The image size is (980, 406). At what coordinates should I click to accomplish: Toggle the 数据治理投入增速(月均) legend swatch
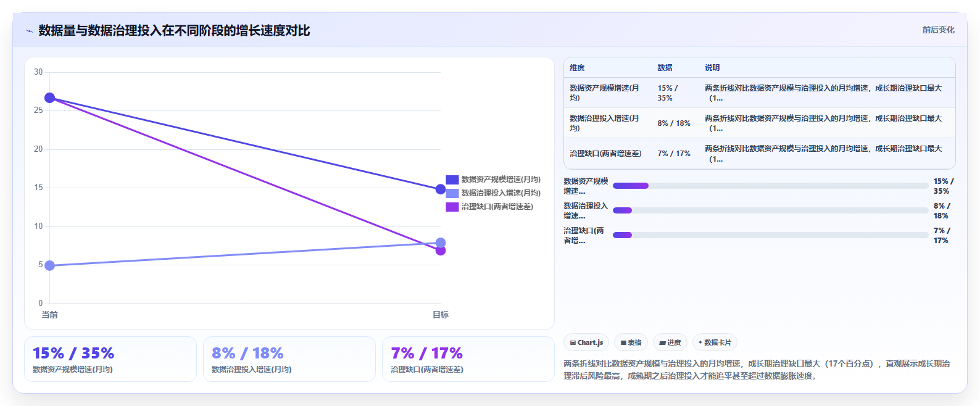click(x=452, y=193)
